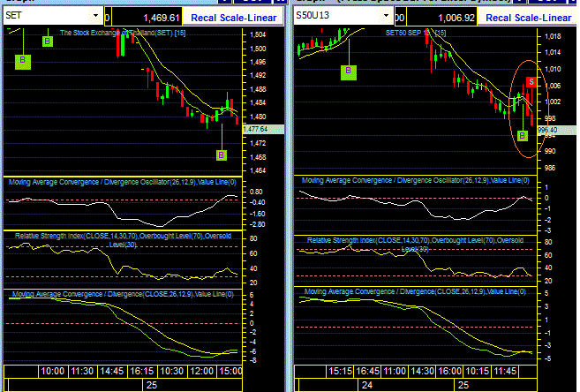Image resolution: width=580 pixels, height=392 pixels.
Task: Click the 11:45 time label on S50U13 axis
Action: [x=505, y=371]
